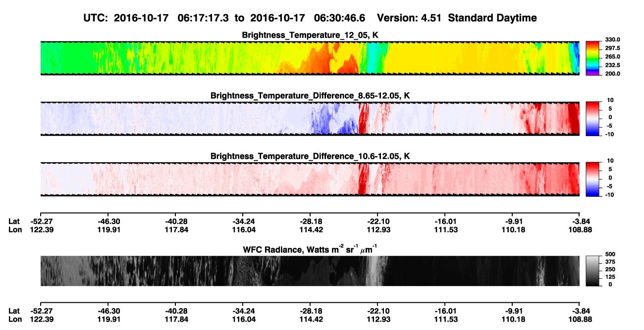Click the rainbow color bar for Brightness Temperature 12.05
Screen dimensions: 644x330
pos(592,57)
